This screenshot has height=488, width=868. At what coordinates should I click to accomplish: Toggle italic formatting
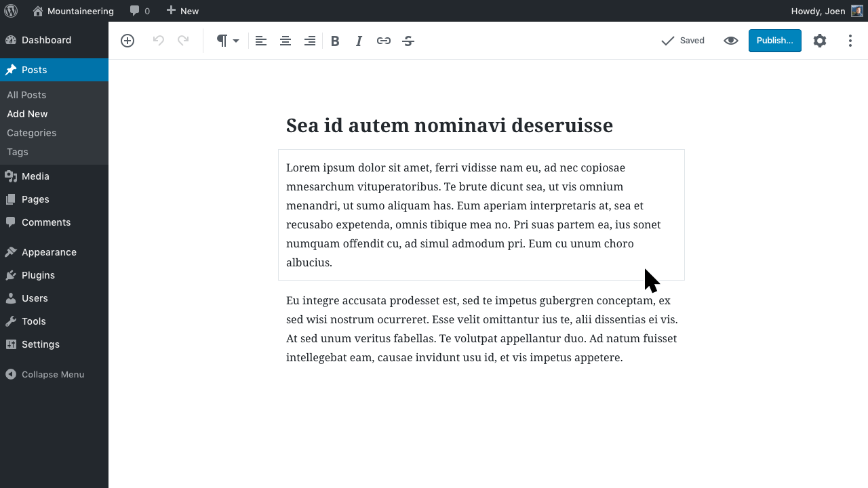click(x=359, y=41)
